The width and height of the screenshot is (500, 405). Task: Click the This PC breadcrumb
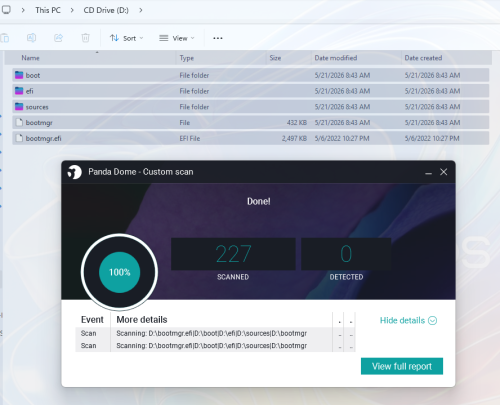click(48, 10)
